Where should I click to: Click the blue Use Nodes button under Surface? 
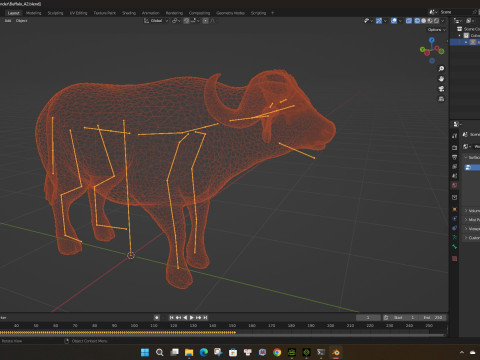point(472,167)
